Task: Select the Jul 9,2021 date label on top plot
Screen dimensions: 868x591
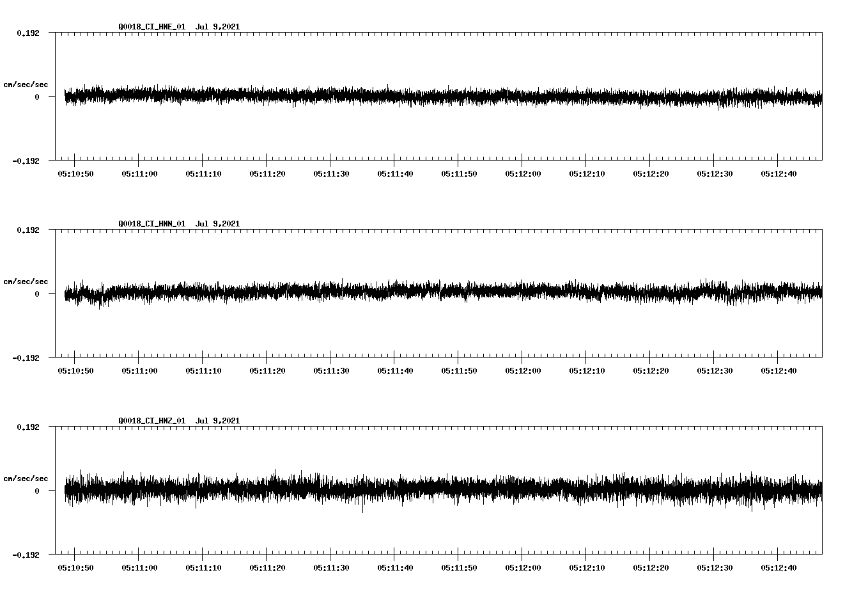Action: [x=218, y=27]
